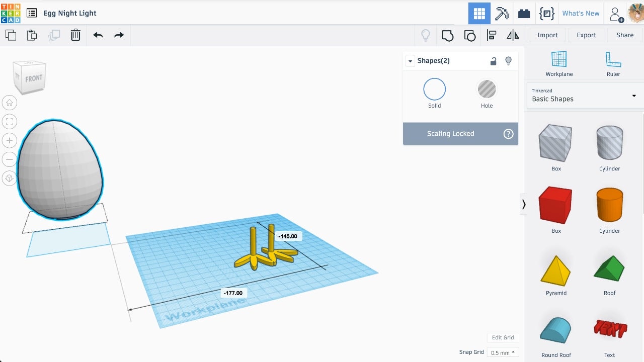The image size is (644, 362).
Task: Open the Align tool
Action: (x=492, y=35)
